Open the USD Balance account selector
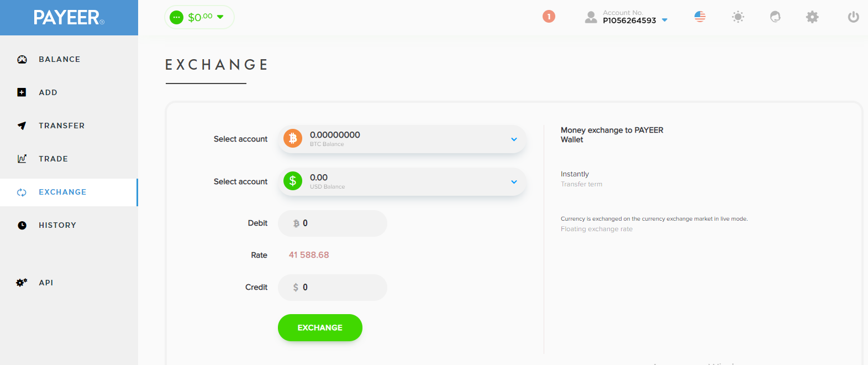 402,181
